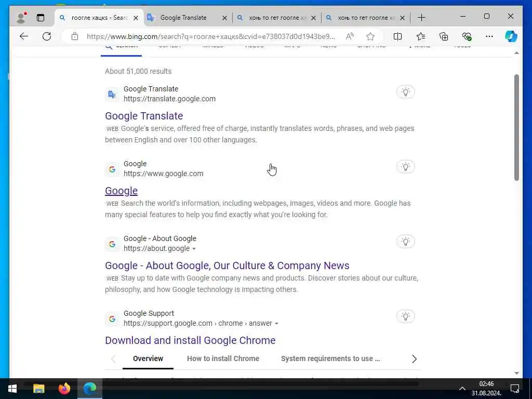Open the notification center icon
The image size is (532, 399).
click(515, 389)
